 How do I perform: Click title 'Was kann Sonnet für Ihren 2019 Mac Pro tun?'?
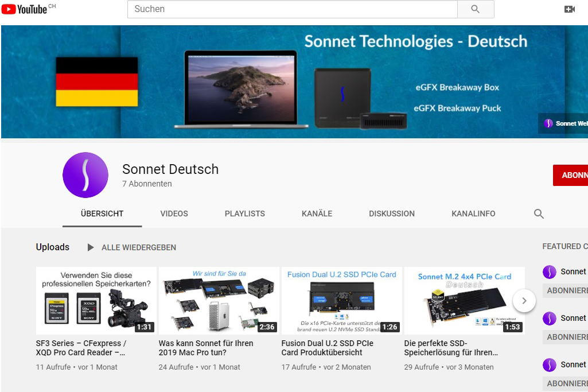click(206, 348)
